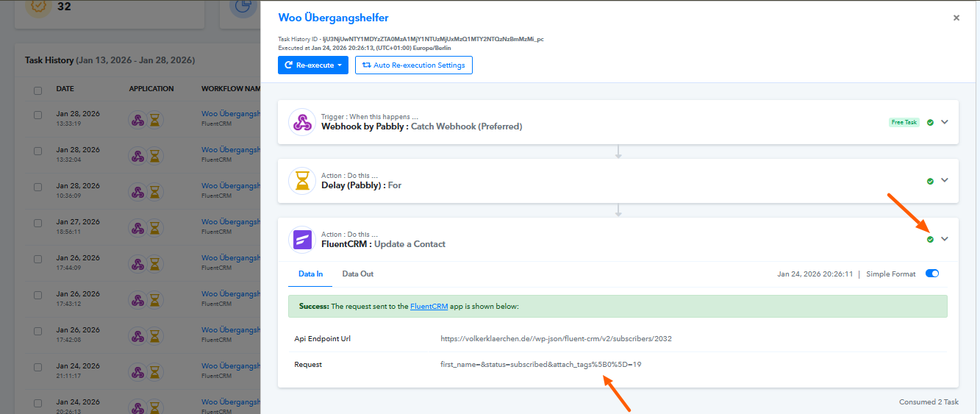Image resolution: width=980 pixels, height=414 pixels.
Task: Select the Data In tab
Action: coord(310,274)
